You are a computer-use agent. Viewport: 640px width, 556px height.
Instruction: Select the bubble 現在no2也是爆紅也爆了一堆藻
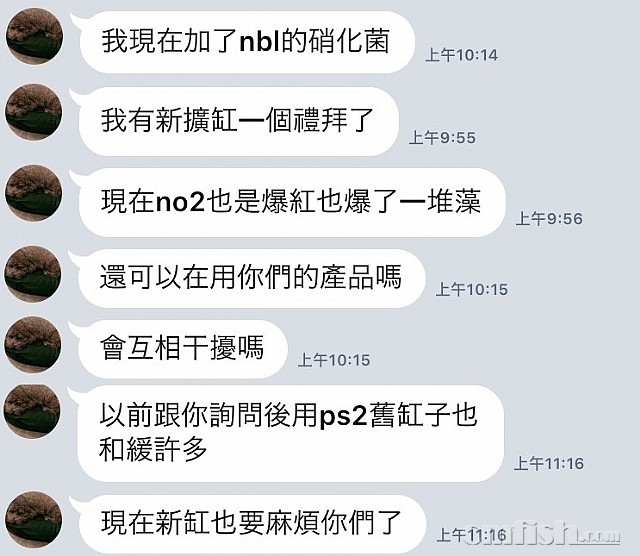click(x=292, y=202)
